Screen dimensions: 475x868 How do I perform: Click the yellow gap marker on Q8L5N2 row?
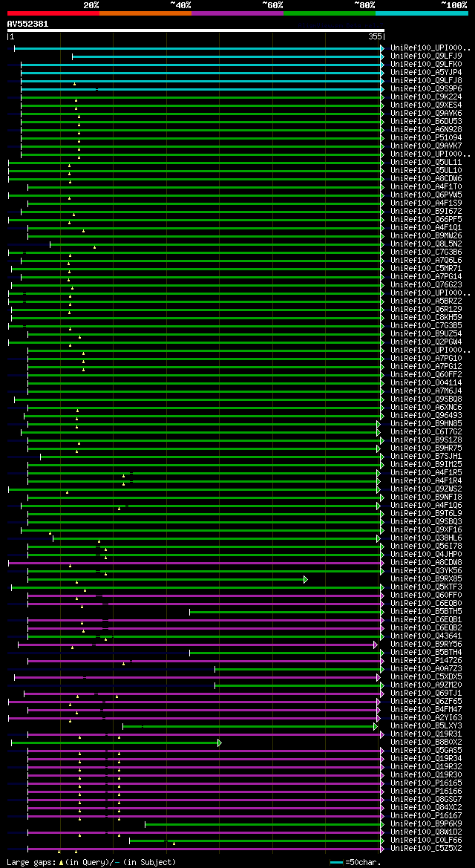pyautogui.click(x=95, y=247)
